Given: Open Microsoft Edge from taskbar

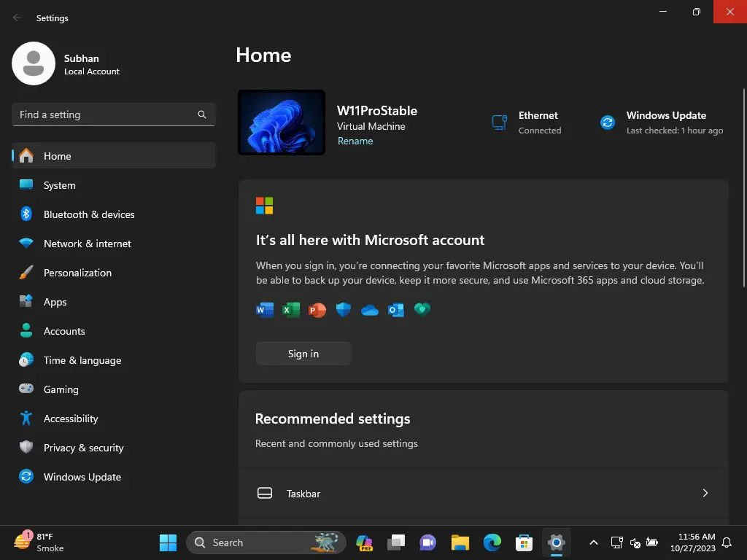Looking at the screenshot, I should pos(492,542).
